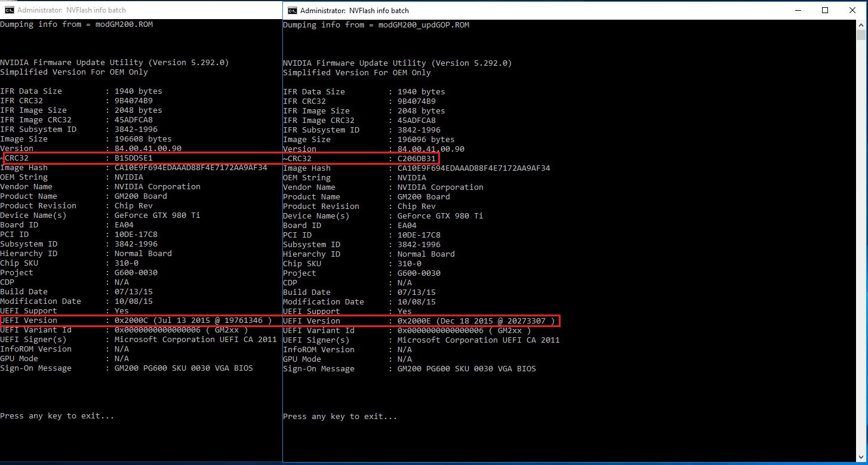868x465 pixels.
Task: Click CRC32 value C206DB31
Action: (x=417, y=159)
